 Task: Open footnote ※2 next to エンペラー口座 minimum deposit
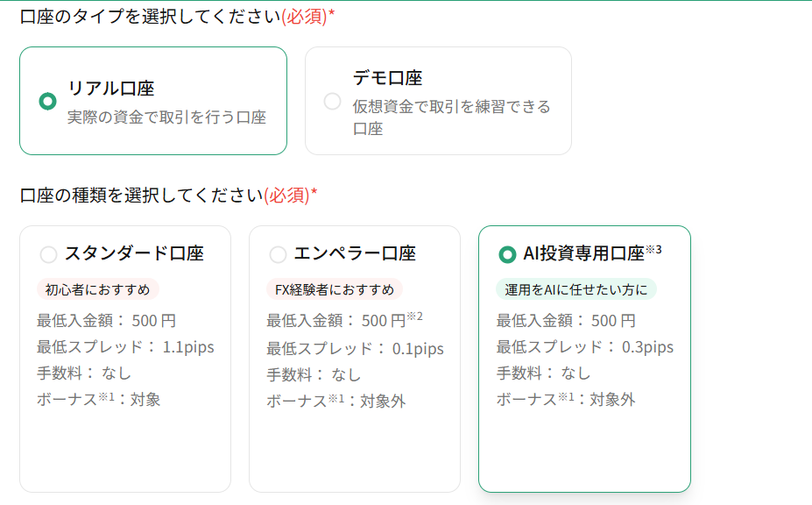coord(414,317)
